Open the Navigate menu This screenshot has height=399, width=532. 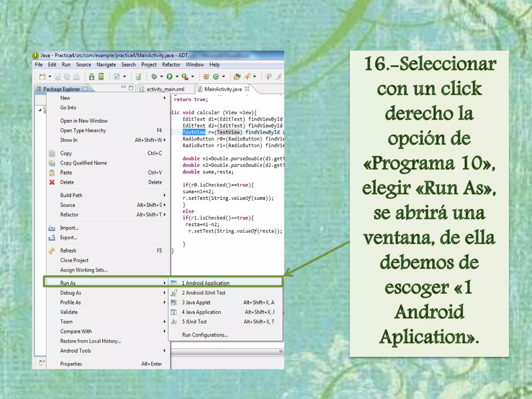106,65
